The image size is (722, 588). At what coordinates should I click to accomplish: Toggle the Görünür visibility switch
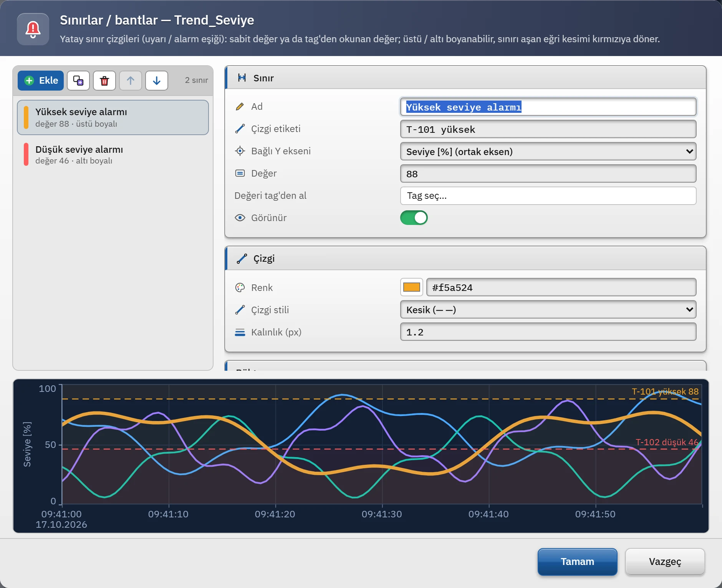coord(414,218)
